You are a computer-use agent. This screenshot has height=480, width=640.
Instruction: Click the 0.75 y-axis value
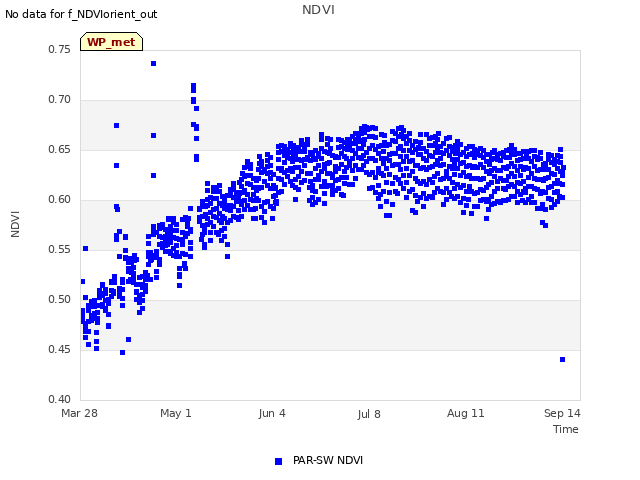coord(59,49)
